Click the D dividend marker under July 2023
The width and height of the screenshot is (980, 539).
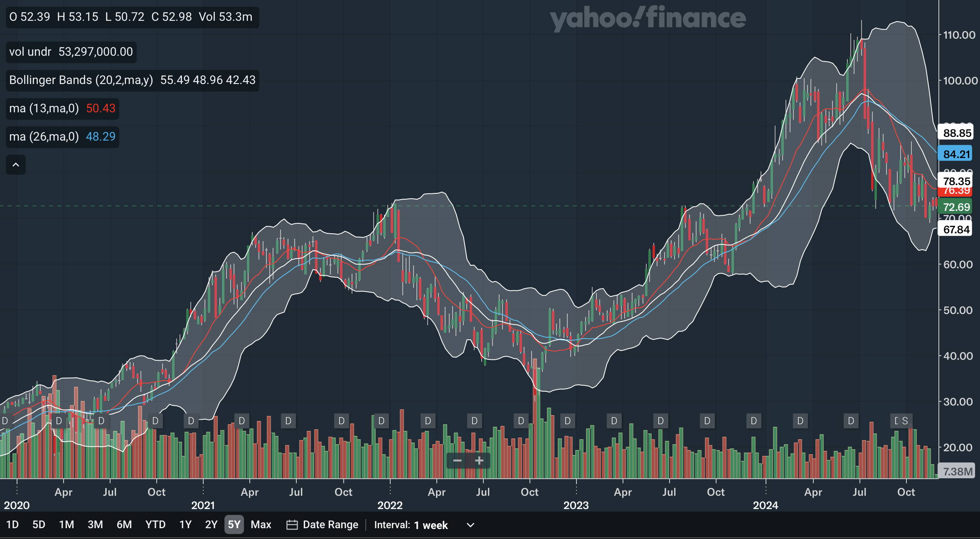coord(661,421)
